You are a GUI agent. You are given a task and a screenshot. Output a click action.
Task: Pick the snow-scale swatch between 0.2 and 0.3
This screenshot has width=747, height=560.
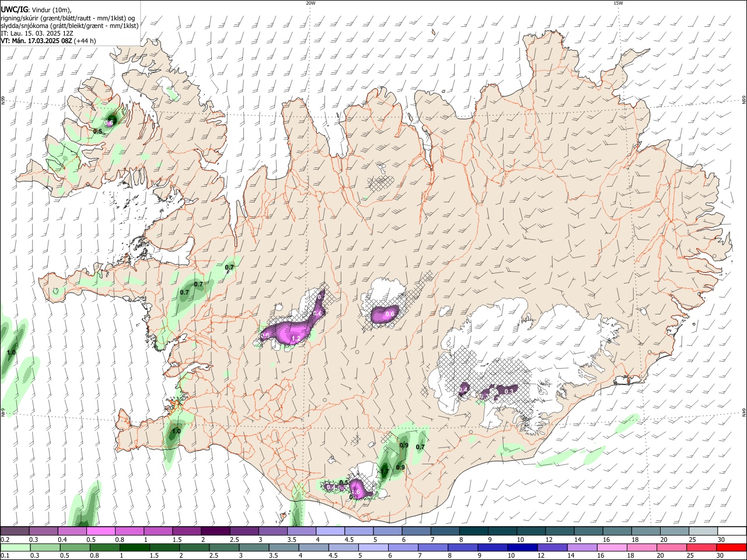point(15,531)
